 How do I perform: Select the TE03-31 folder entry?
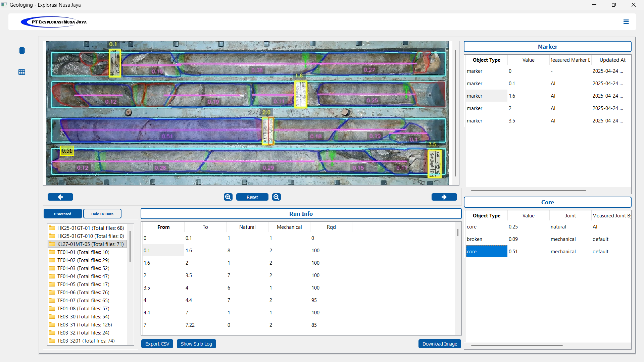point(85,325)
